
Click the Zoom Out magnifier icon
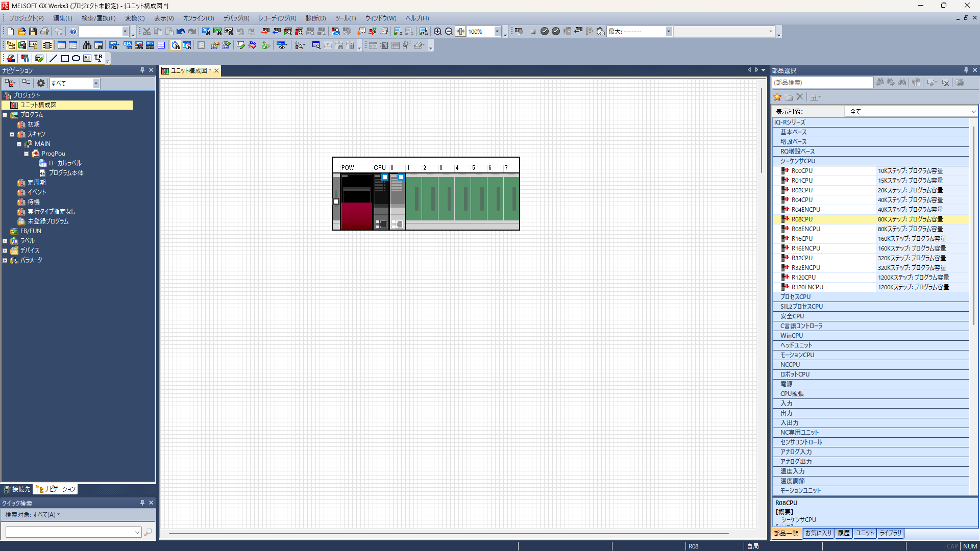pyautogui.click(x=449, y=32)
